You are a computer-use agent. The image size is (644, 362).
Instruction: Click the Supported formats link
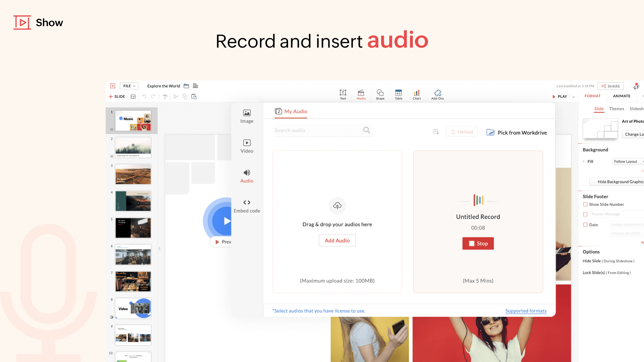coord(526,311)
